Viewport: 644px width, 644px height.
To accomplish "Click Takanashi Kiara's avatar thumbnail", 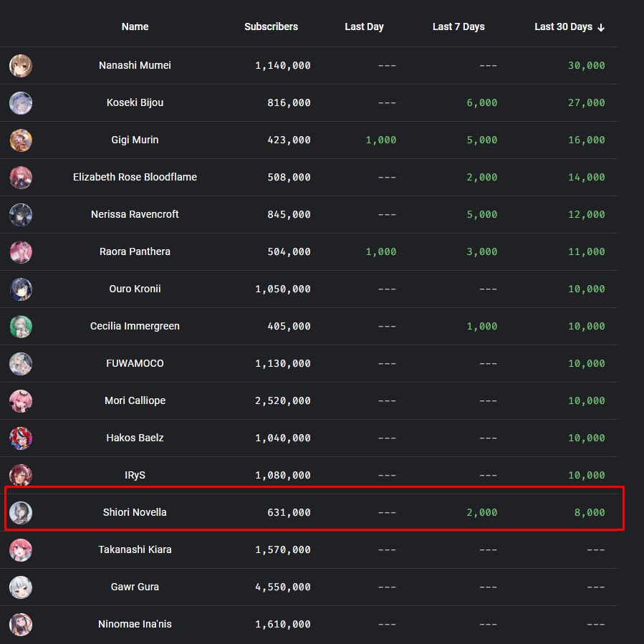I will click(x=21, y=550).
